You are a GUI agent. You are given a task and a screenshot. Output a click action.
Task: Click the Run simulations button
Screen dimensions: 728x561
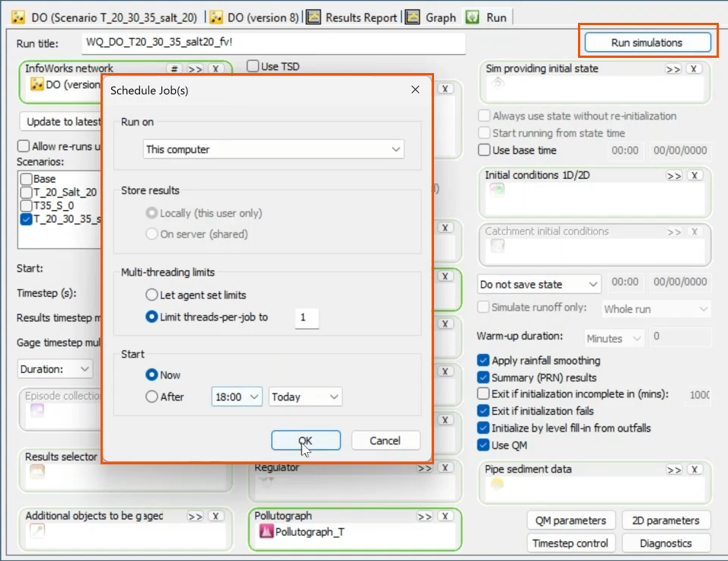[647, 43]
